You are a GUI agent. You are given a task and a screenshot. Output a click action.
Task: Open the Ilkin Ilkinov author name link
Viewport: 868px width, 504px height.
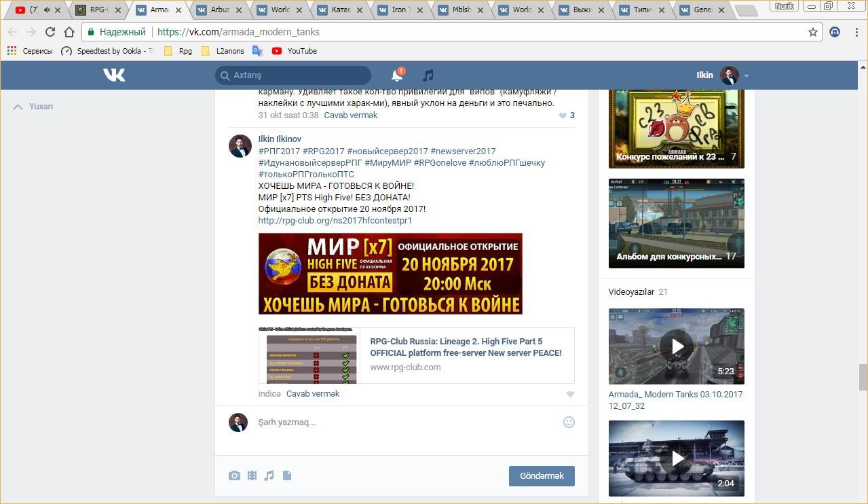click(280, 139)
